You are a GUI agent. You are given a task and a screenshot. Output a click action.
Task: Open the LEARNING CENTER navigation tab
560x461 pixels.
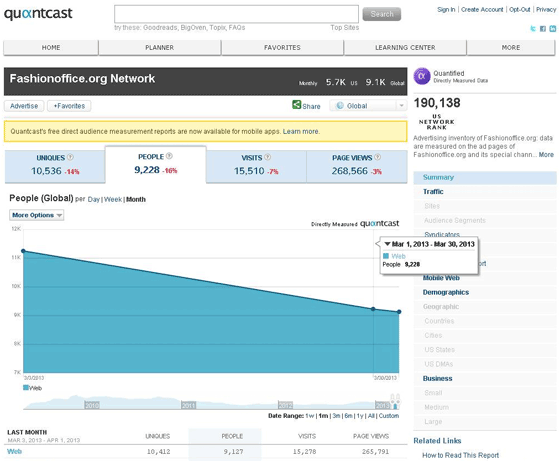[x=405, y=47]
